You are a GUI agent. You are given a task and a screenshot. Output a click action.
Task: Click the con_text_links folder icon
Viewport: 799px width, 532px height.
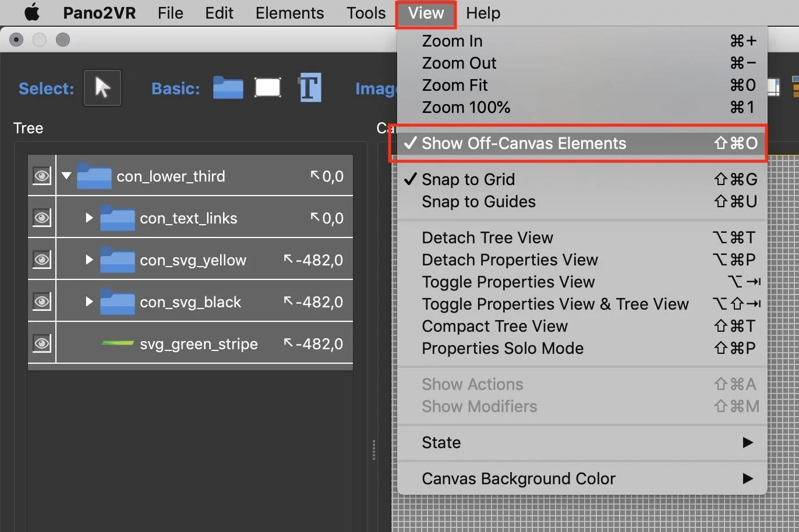(117, 218)
